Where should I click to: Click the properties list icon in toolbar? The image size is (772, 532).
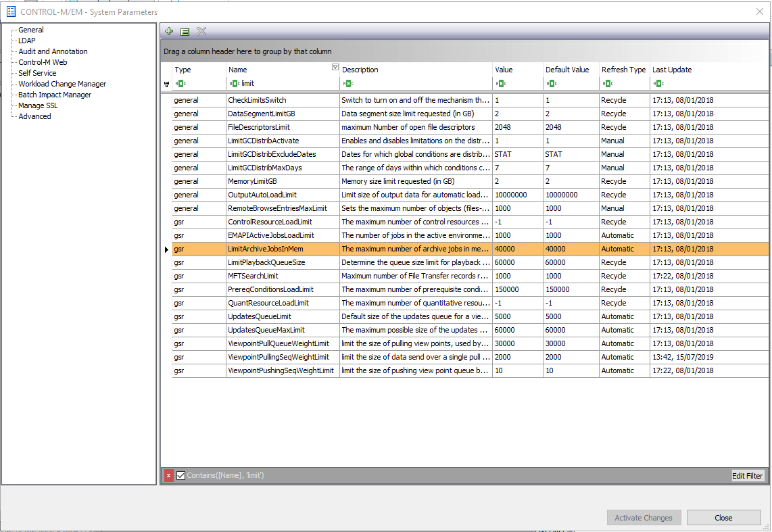(185, 32)
